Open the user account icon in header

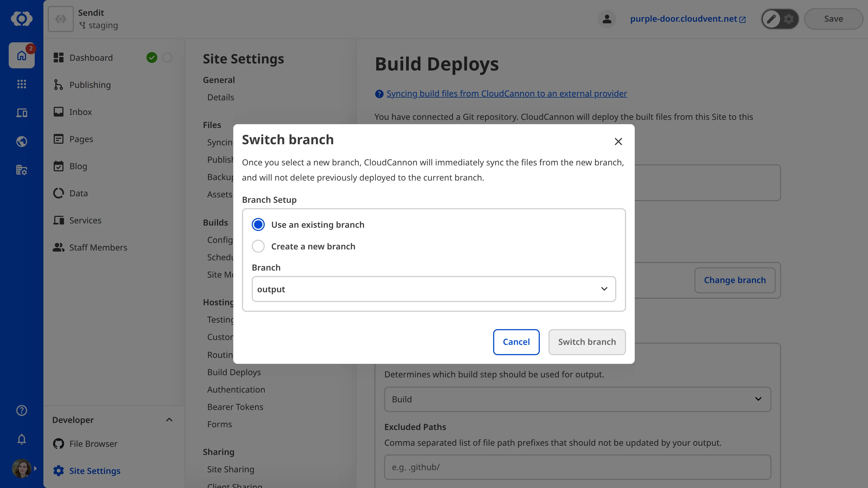607,19
